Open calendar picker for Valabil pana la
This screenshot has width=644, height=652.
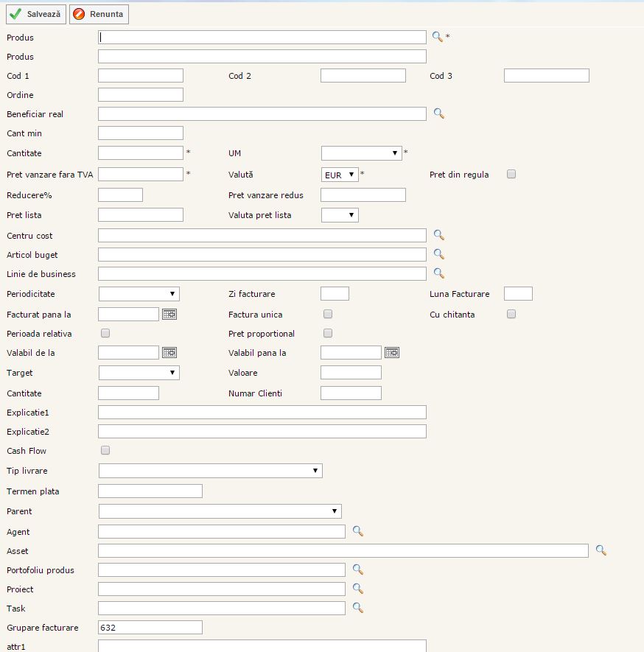pos(392,353)
